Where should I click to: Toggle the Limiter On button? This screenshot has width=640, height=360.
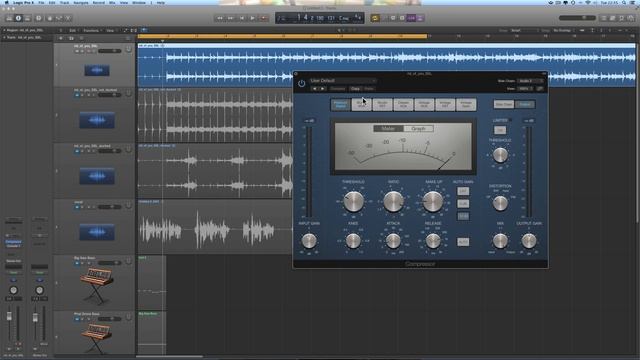coord(500,130)
